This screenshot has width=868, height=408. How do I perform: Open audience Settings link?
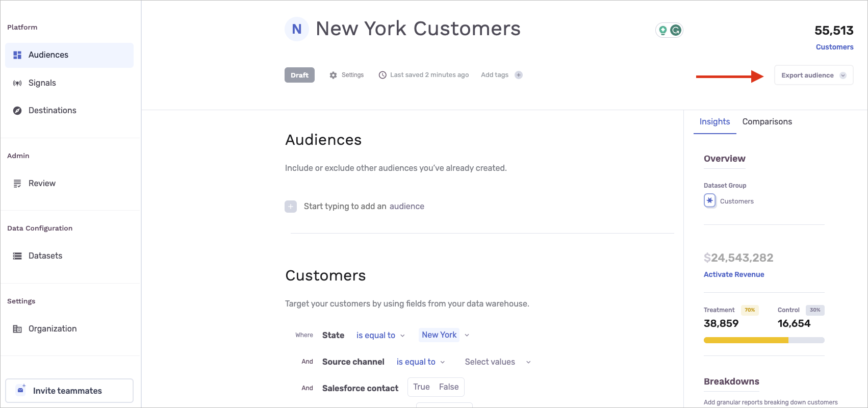352,75
